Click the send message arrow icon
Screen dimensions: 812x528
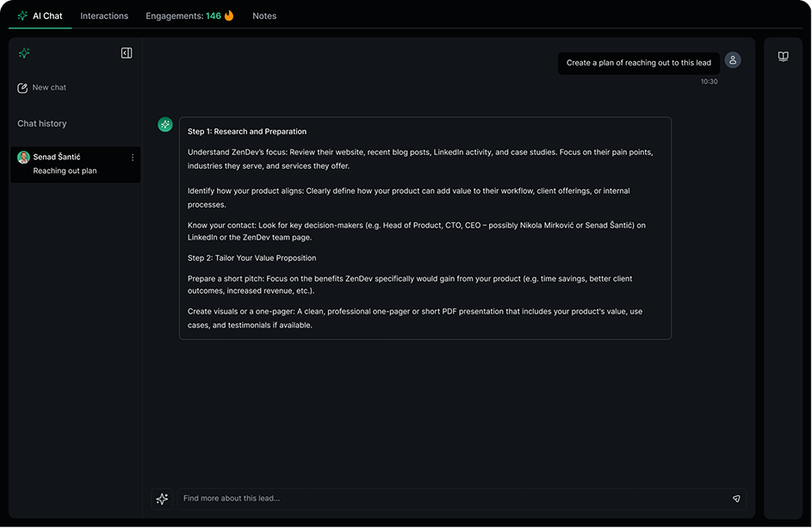pos(736,499)
